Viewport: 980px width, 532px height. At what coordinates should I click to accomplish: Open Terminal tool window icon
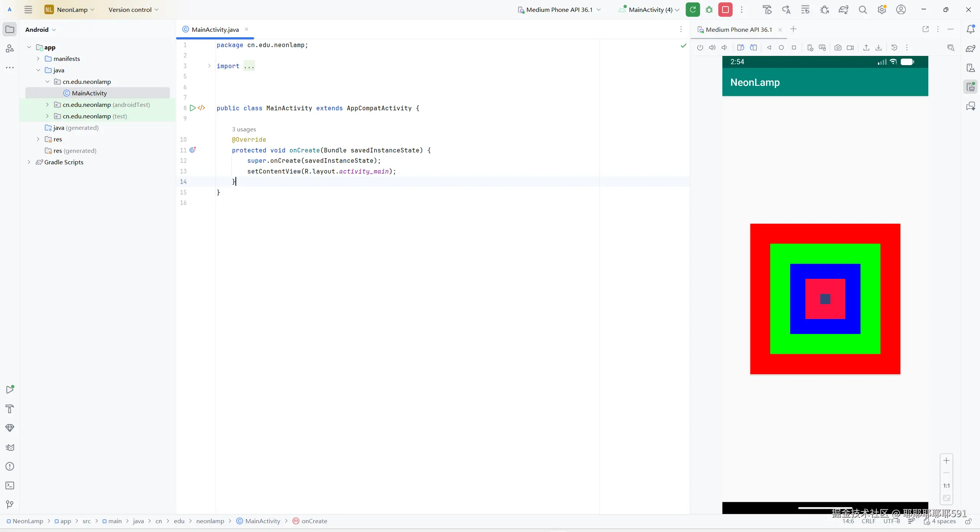pyautogui.click(x=10, y=485)
